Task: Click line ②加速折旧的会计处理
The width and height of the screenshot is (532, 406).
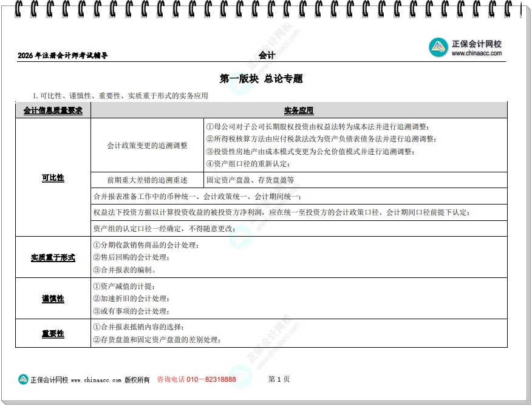Action: click(x=131, y=299)
